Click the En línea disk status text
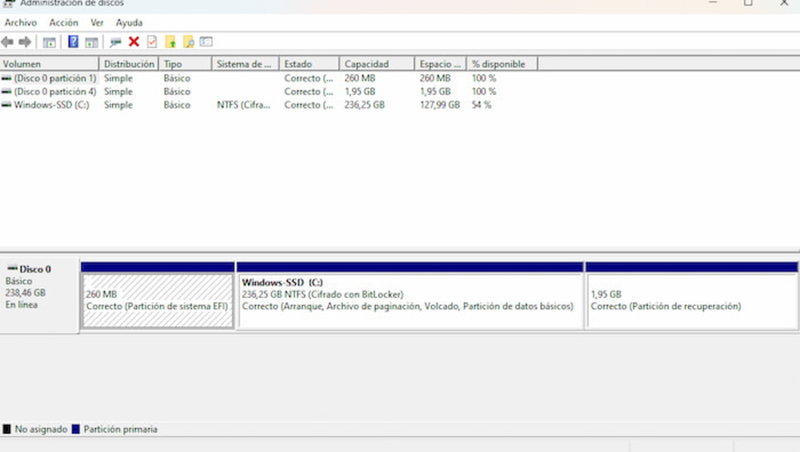The image size is (800, 452). tap(21, 305)
